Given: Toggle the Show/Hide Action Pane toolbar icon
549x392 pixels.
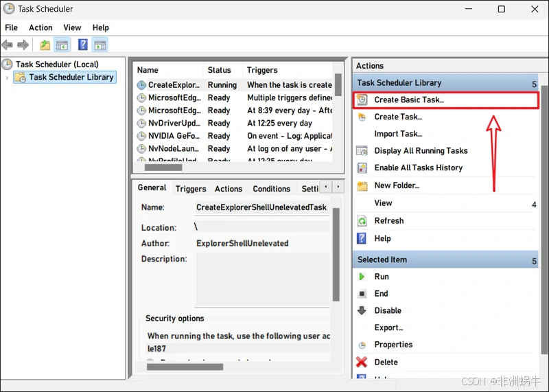Looking at the screenshot, I should coord(100,45).
